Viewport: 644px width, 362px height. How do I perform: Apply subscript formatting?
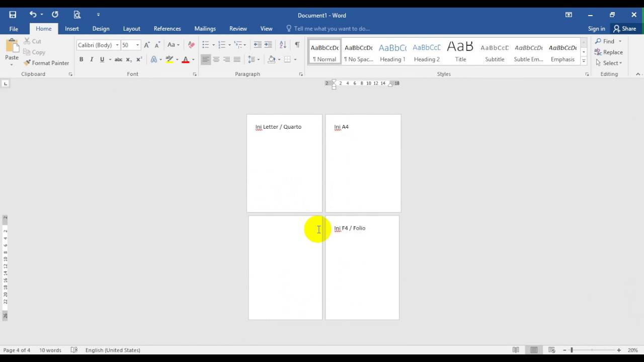pyautogui.click(x=129, y=59)
